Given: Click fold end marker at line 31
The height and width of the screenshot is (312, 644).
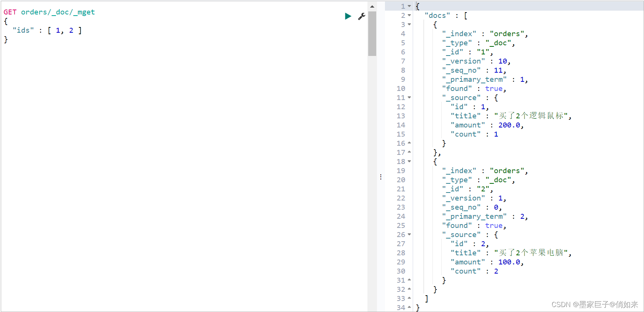Looking at the screenshot, I should click(x=409, y=280).
